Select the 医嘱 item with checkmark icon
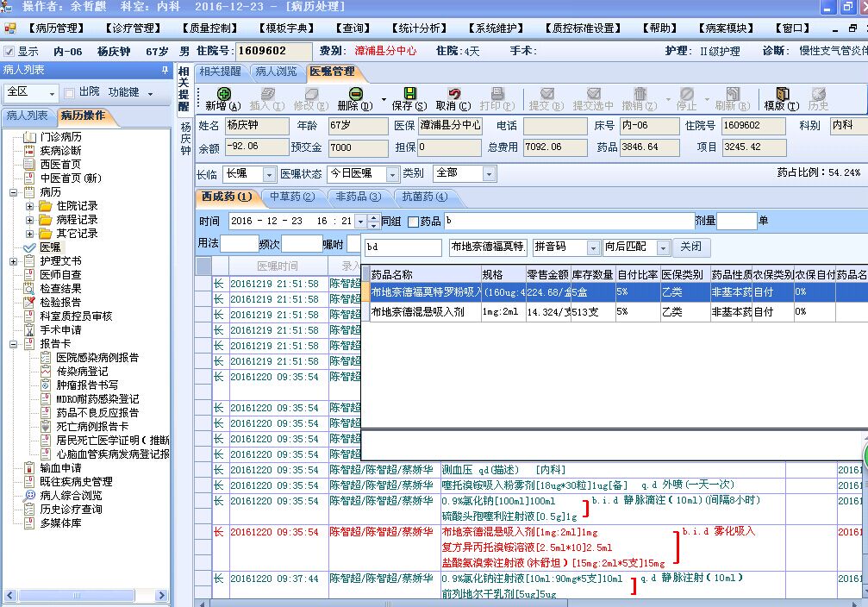Viewport: 868px width, 607px height. [x=50, y=247]
